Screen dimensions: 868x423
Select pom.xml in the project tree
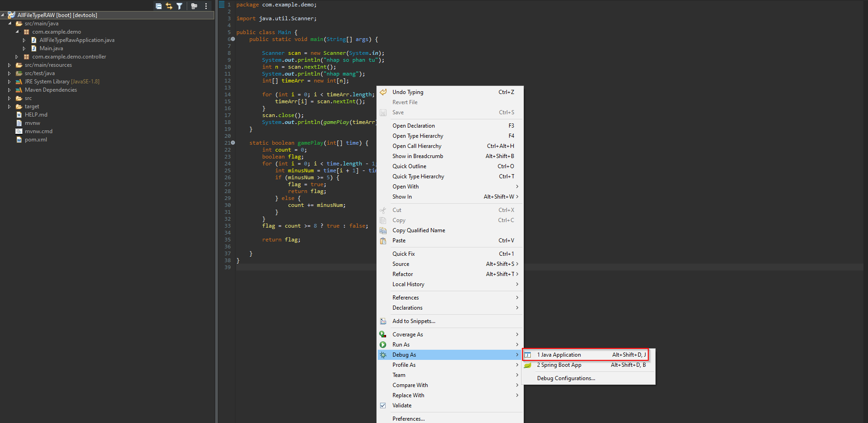click(35, 139)
